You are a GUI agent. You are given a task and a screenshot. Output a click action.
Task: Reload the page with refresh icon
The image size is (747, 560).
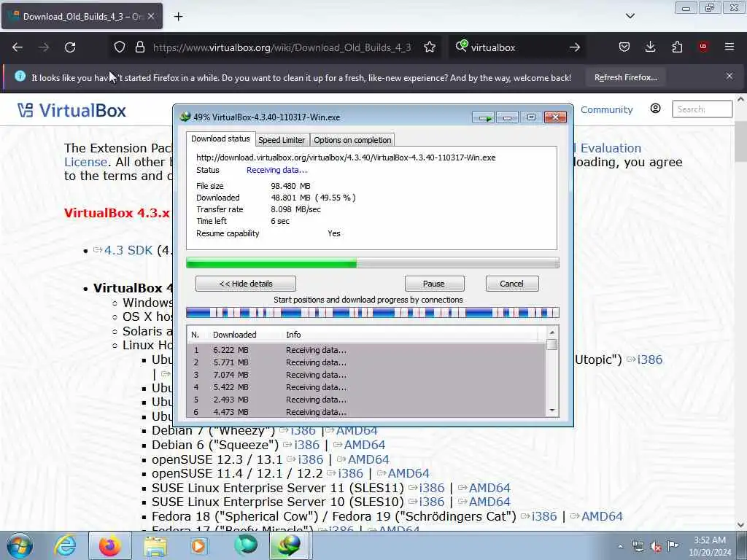(70, 47)
